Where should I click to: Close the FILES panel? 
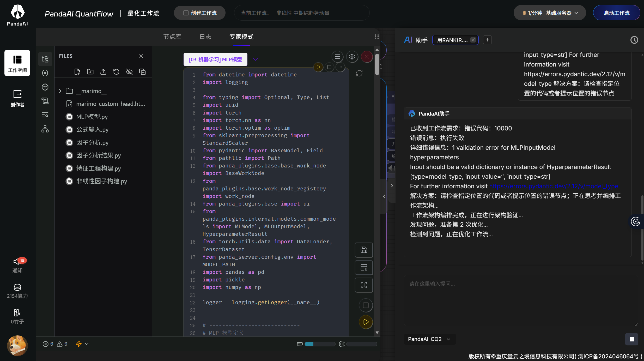(x=141, y=56)
